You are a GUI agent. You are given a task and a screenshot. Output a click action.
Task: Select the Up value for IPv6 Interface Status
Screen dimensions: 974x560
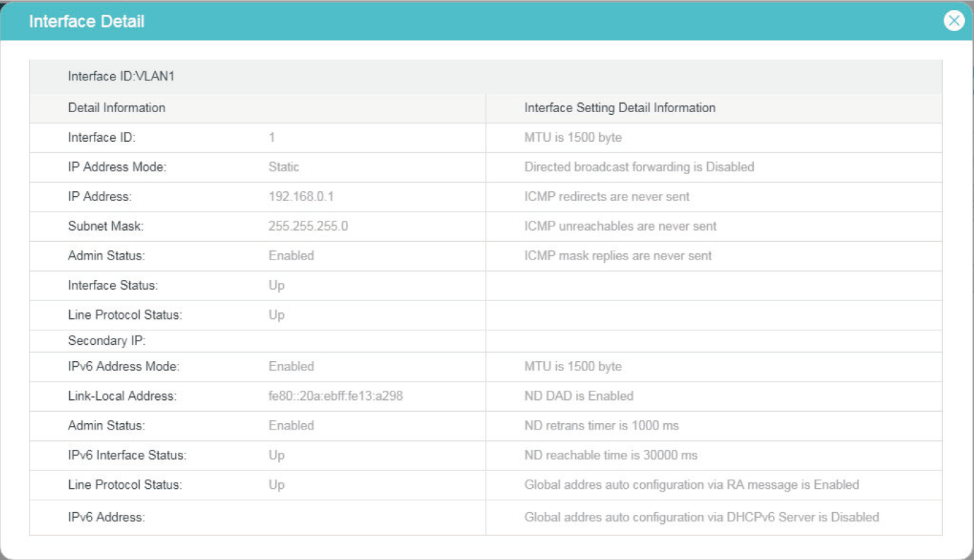pyautogui.click(x=277, y=456)
